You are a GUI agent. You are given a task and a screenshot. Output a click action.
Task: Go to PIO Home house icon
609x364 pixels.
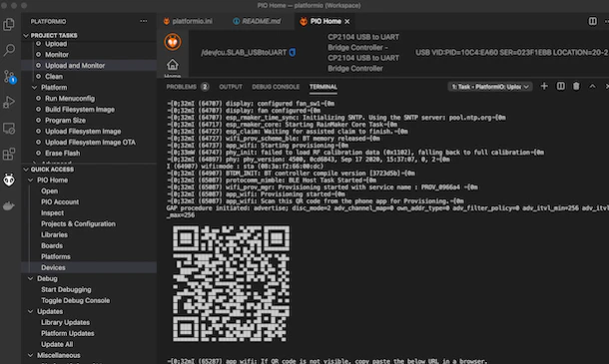(173, 65)
